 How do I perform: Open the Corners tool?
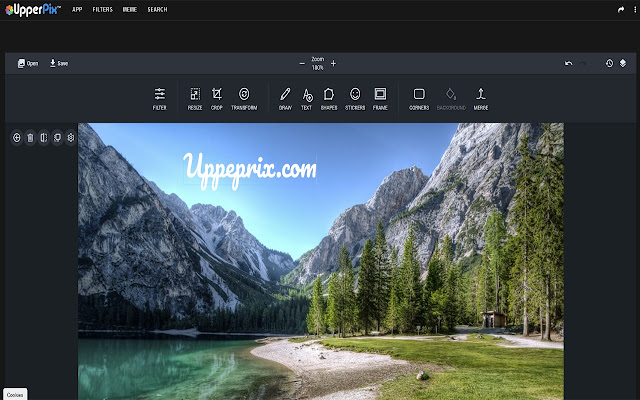(419, 99)
